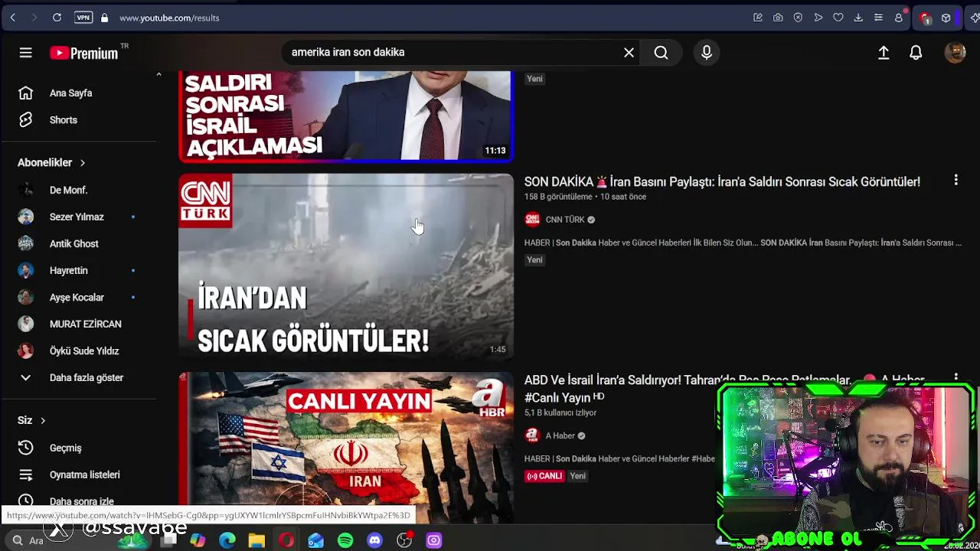Clear the search box with the X
Image resolution: width=980 pixels, height=551 pixels.
629,52
